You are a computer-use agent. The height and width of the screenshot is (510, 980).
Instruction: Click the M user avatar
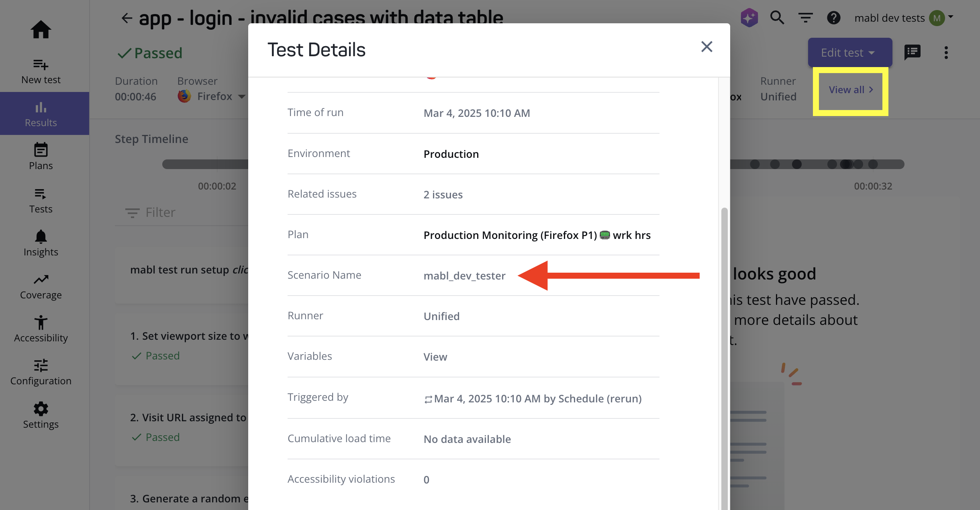coord(937,18)
